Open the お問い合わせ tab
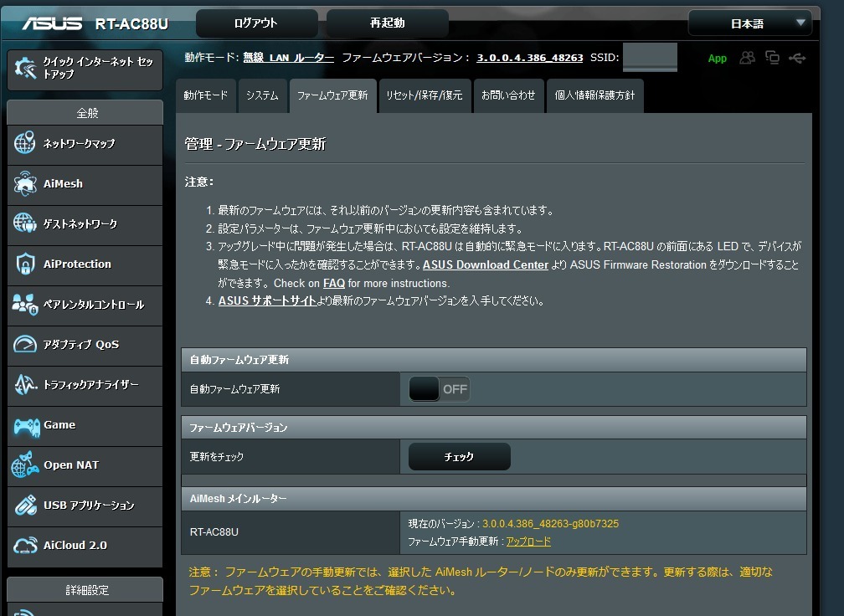844x616 pixels. click(x=509, y=95)
